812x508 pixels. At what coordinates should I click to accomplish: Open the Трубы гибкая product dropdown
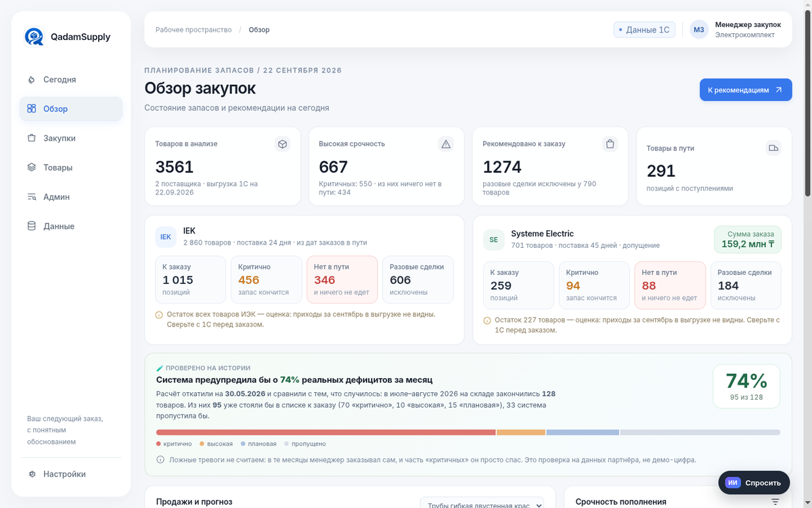pyautogui.click(x=482, y=505)
